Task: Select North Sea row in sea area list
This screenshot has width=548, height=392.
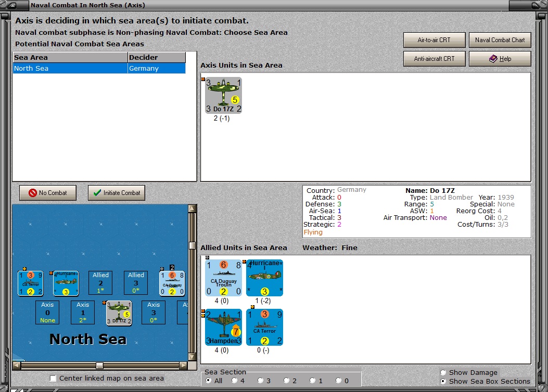Action: 99,69
